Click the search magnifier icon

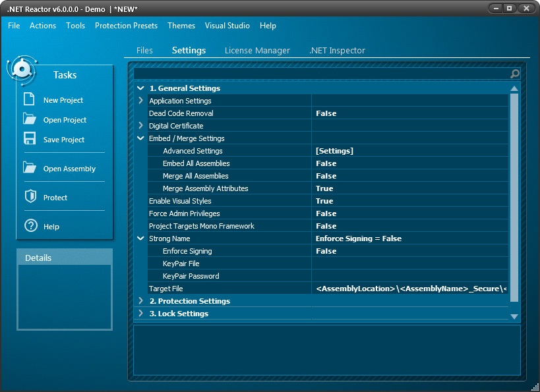515,73
